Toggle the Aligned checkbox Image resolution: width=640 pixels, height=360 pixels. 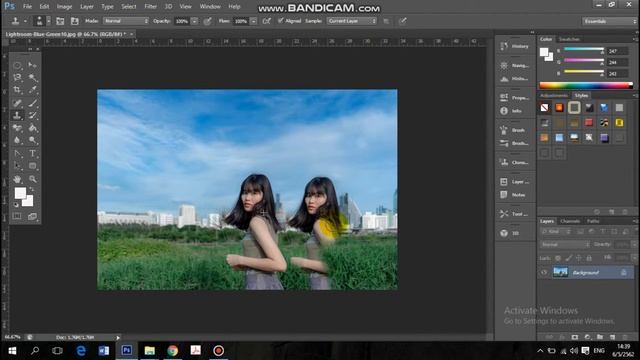point(280,20)
